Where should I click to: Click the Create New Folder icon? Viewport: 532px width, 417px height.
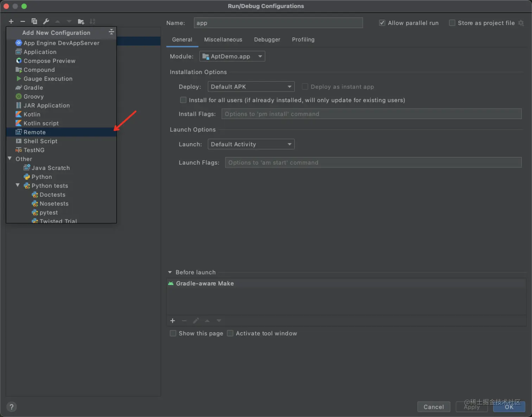click(x=81, y=21)
